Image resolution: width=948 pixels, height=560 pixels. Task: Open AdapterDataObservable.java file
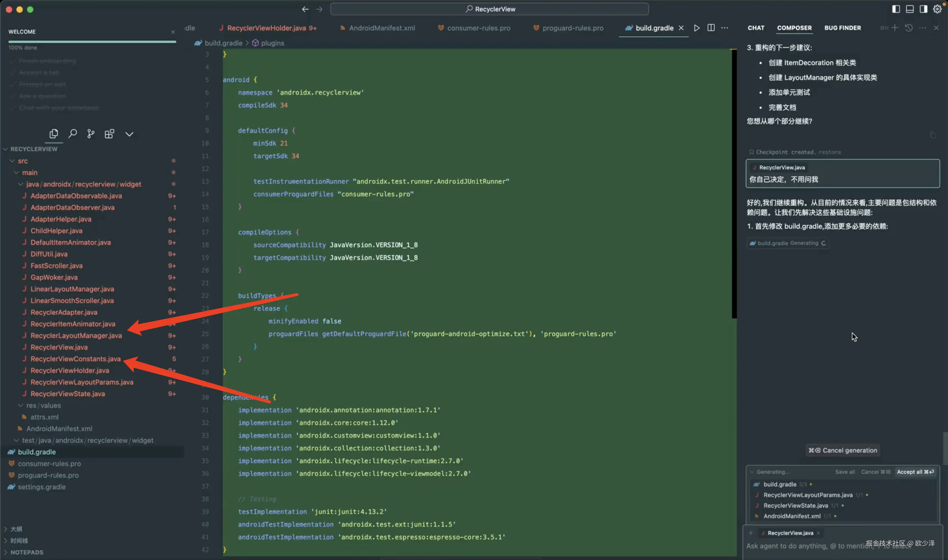click(x=76, y=196)
